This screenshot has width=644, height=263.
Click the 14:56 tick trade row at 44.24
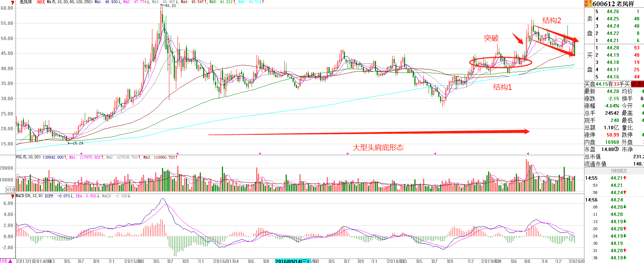(614, 200)
